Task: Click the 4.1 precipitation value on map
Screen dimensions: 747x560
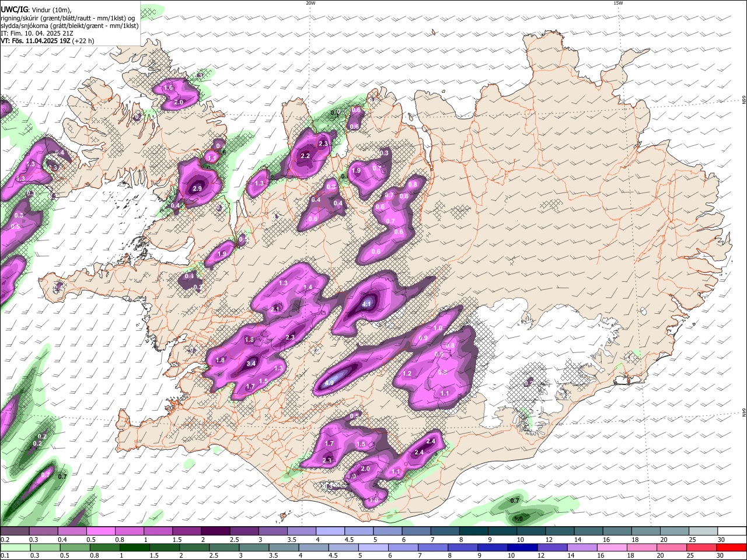Action: pos(366,304)
